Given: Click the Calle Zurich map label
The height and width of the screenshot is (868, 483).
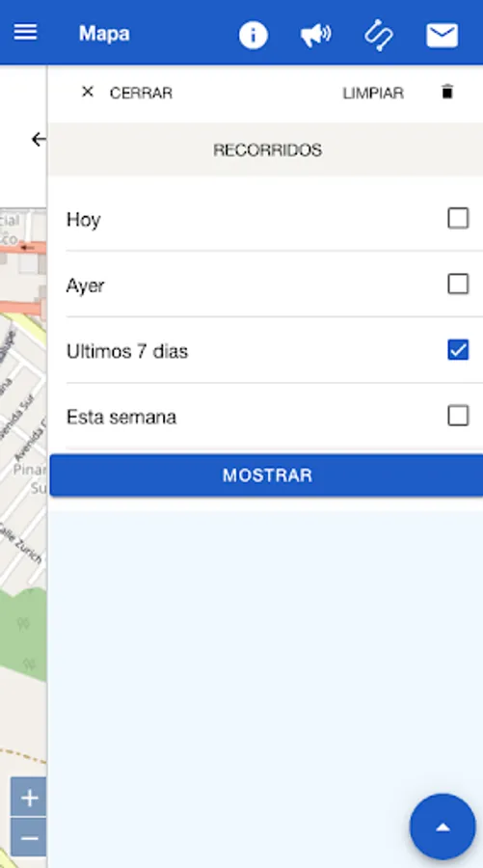Looking at the screenshot, I should point(21,542).
